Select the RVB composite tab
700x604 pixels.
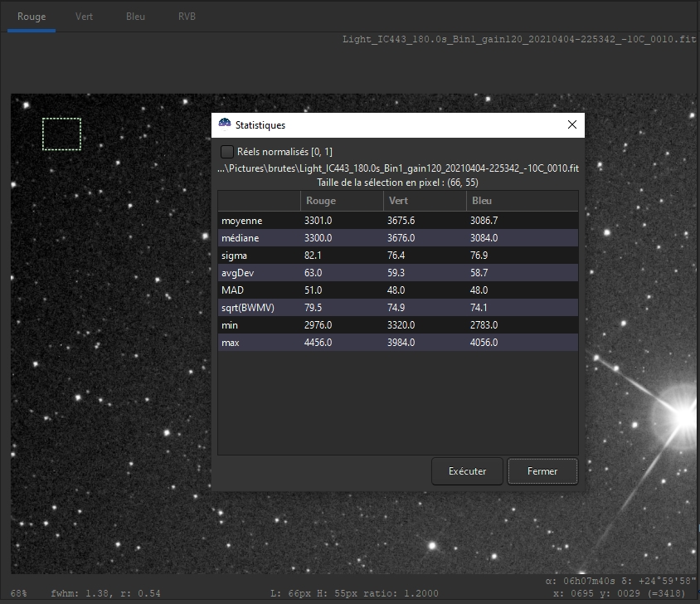[x=187, y=17]
